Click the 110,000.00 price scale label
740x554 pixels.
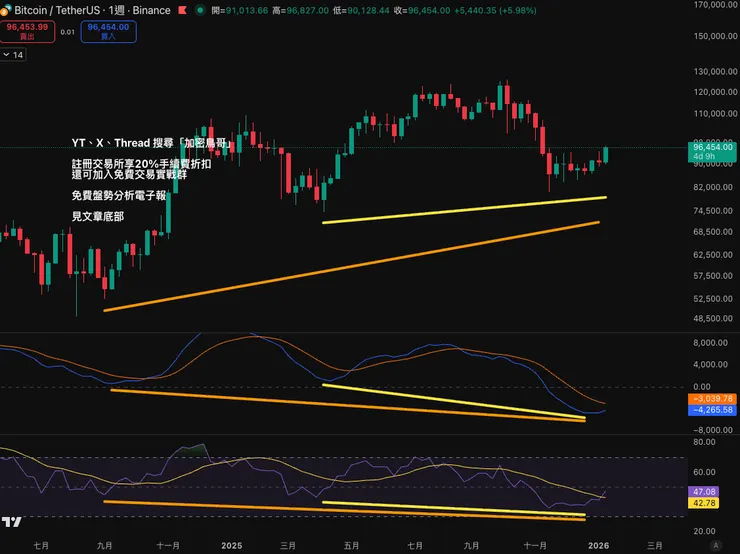715,113
